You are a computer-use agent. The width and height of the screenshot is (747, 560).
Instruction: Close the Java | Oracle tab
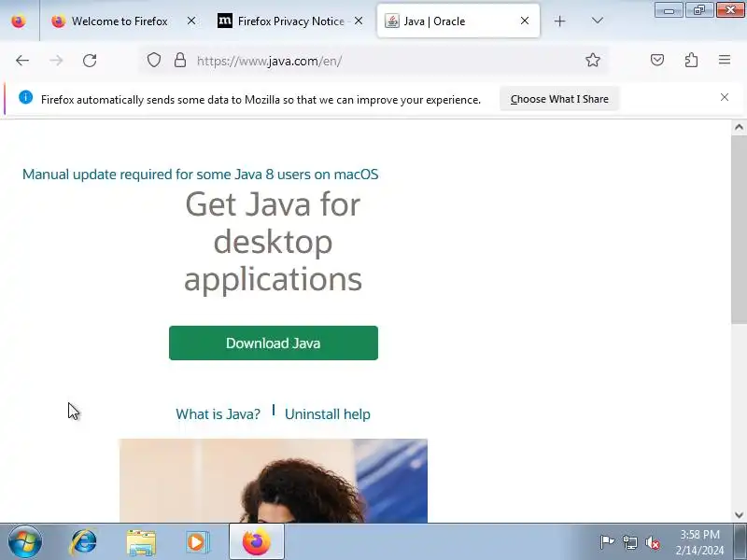coord(525,21)
